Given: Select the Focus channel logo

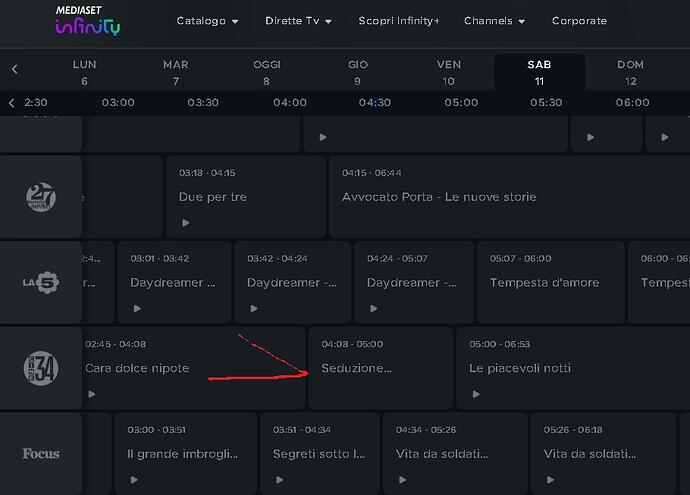Looking at the screenshot, I should click(41, 454).
